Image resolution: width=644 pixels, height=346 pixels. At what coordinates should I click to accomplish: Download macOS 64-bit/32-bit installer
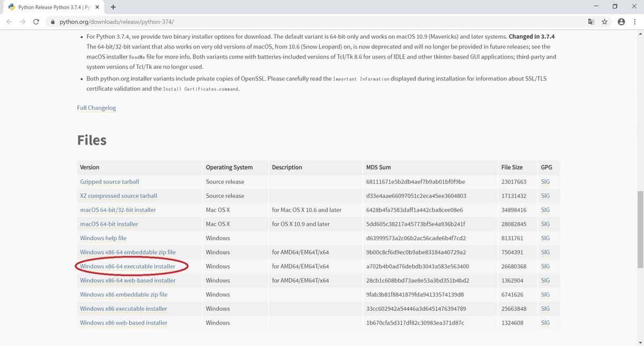pyautogui.click(x=118, y=210)
